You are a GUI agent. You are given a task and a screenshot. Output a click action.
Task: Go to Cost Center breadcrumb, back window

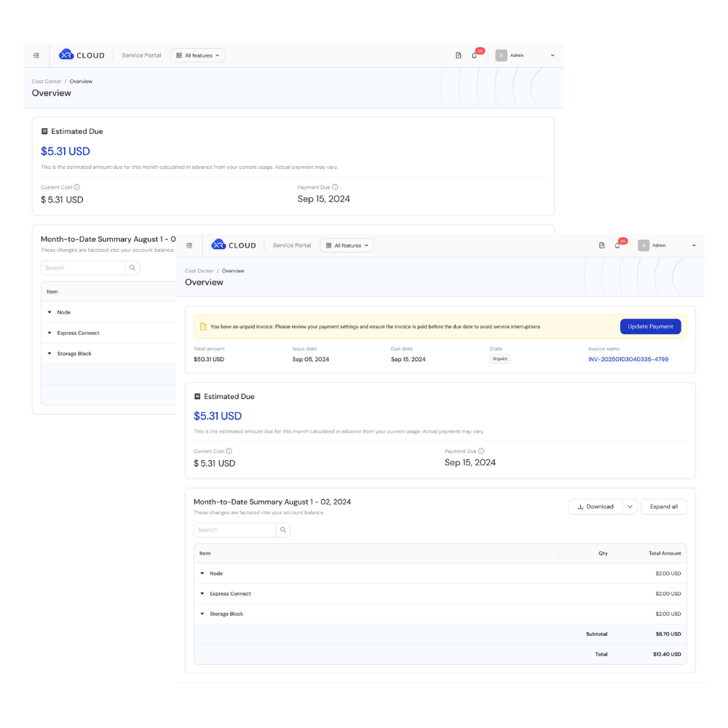click(47, 82)
